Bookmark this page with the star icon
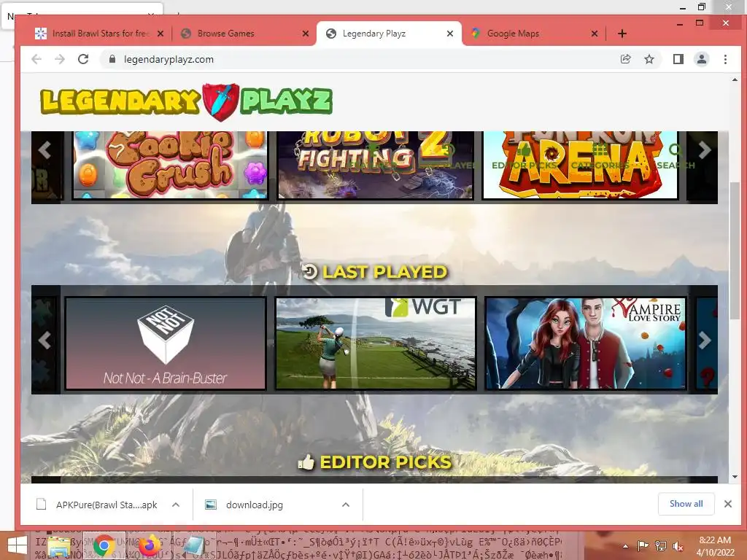 [649, 59]
